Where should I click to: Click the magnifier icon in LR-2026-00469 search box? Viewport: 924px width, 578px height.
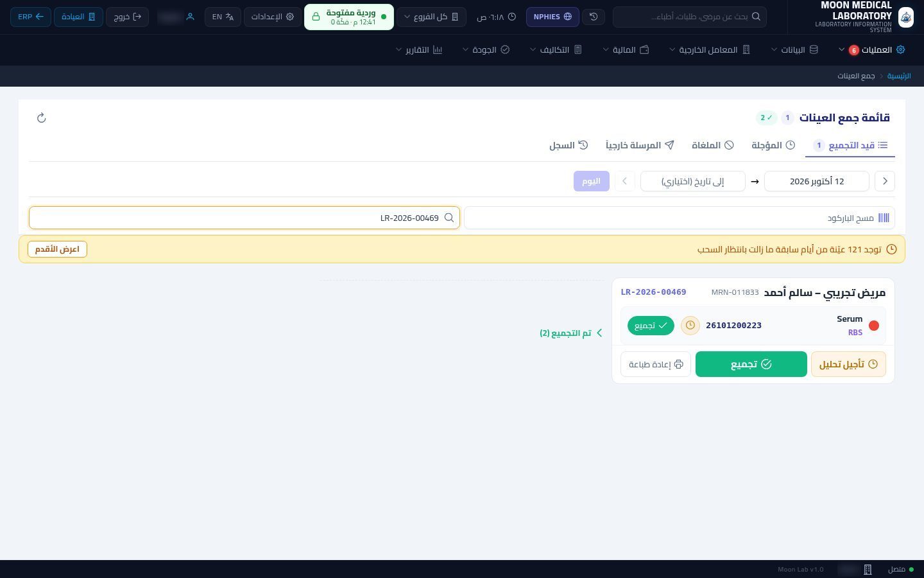[x=449, y=218]
